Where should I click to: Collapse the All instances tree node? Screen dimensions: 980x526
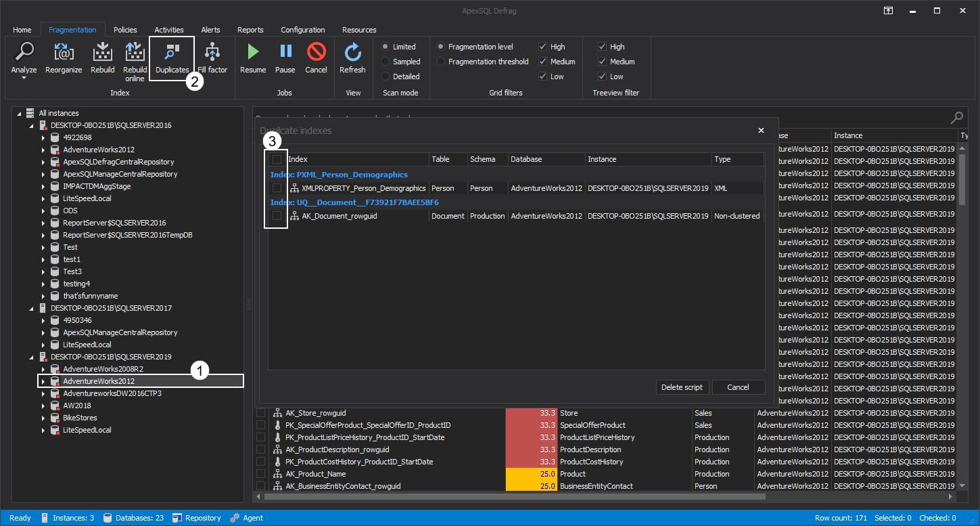(19, 114)
